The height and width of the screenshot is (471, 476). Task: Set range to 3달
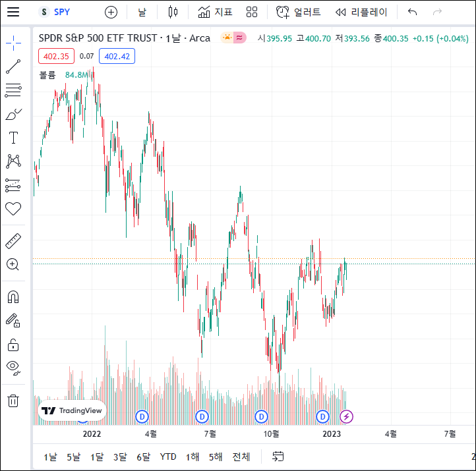120,457
